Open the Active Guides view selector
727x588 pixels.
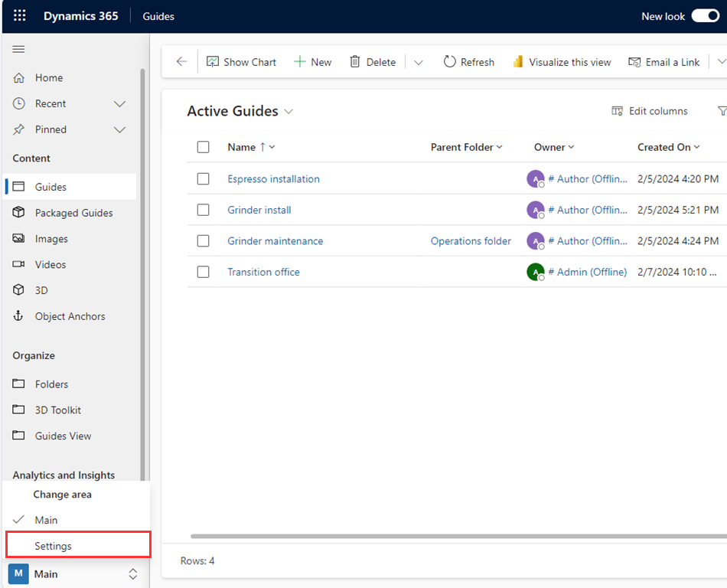click(x=289, y=111)
